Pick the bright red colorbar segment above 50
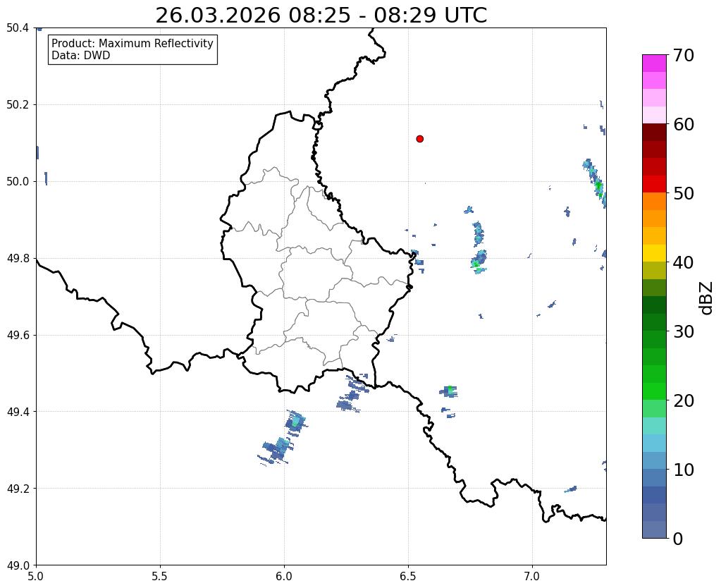Image resolution: width=721 pixels, height=588 pixels. point(654,185)
